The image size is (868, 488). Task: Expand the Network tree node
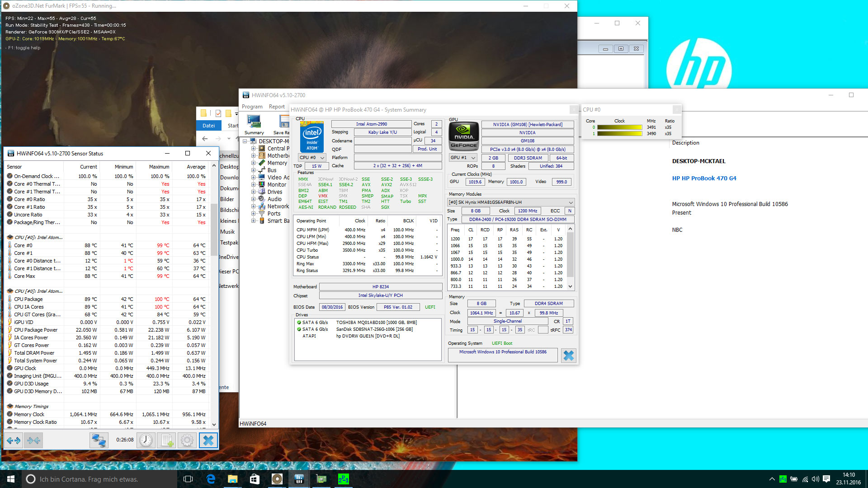[254, 206]
